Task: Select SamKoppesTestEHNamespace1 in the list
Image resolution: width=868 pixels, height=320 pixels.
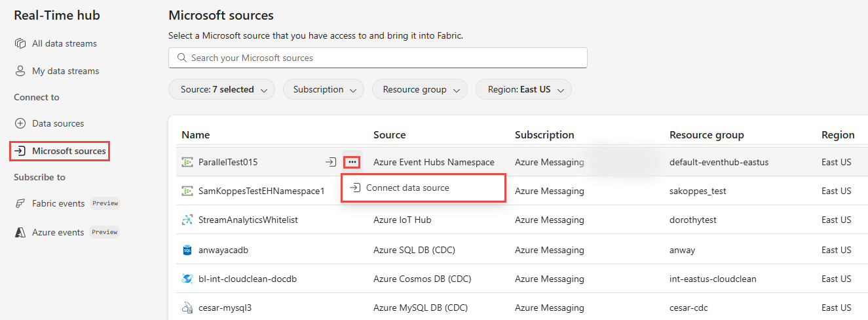Action: coord(261,191)
